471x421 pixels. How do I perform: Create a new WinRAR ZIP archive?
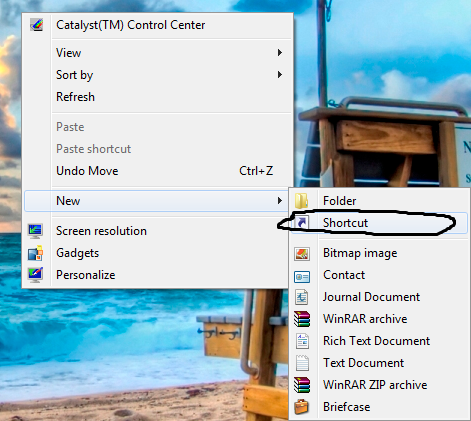tap(379, 385)
